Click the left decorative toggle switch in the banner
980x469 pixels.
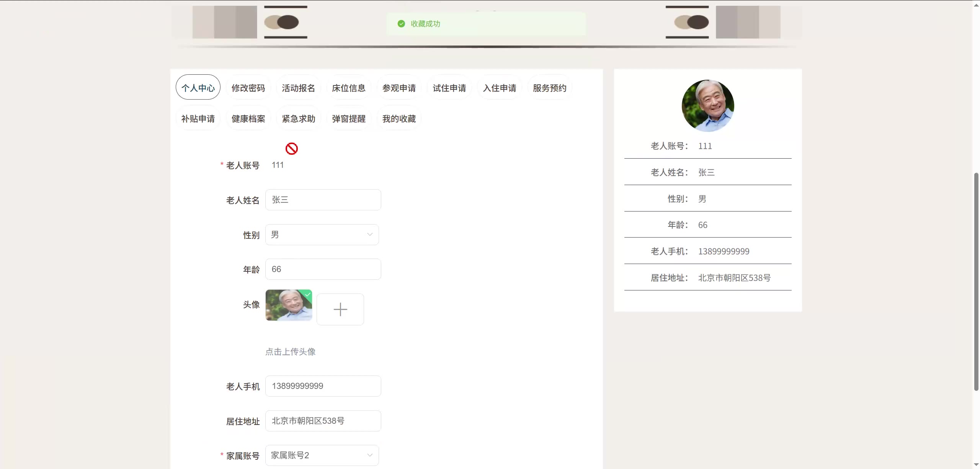click(286, 22)
